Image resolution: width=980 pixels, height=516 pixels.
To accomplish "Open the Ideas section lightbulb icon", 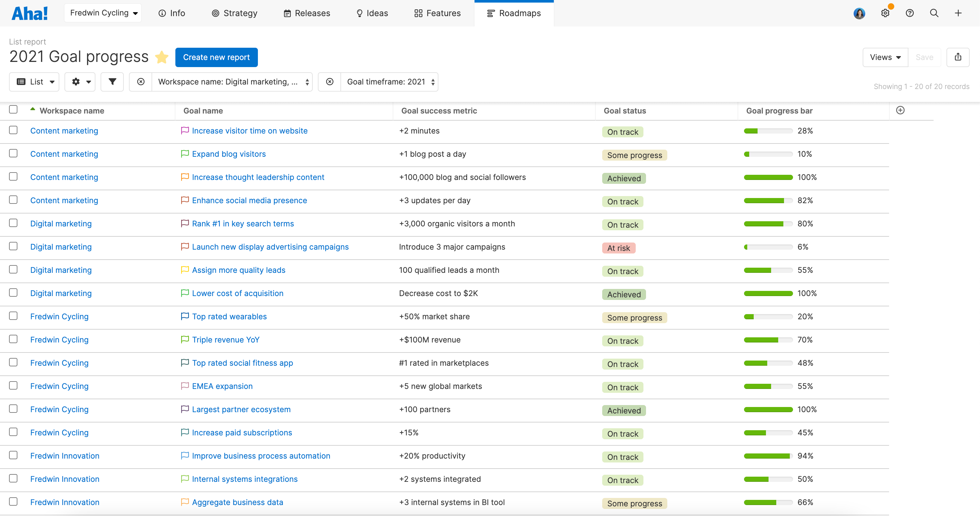I will click(x=359, y=13).
